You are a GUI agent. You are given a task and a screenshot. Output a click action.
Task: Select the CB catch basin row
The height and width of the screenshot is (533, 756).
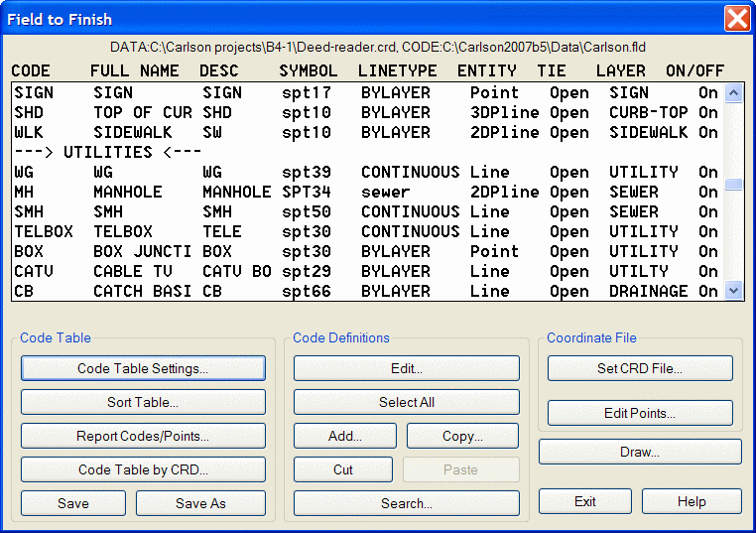pos(366,291)
